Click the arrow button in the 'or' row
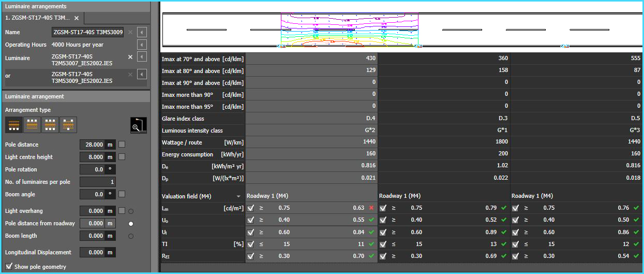 (142, 75)
